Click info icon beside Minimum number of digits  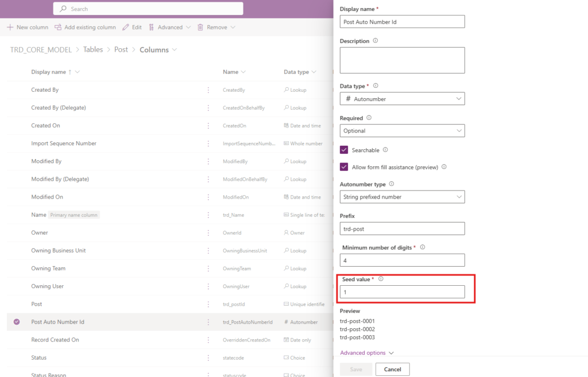(x=423, y=247)
